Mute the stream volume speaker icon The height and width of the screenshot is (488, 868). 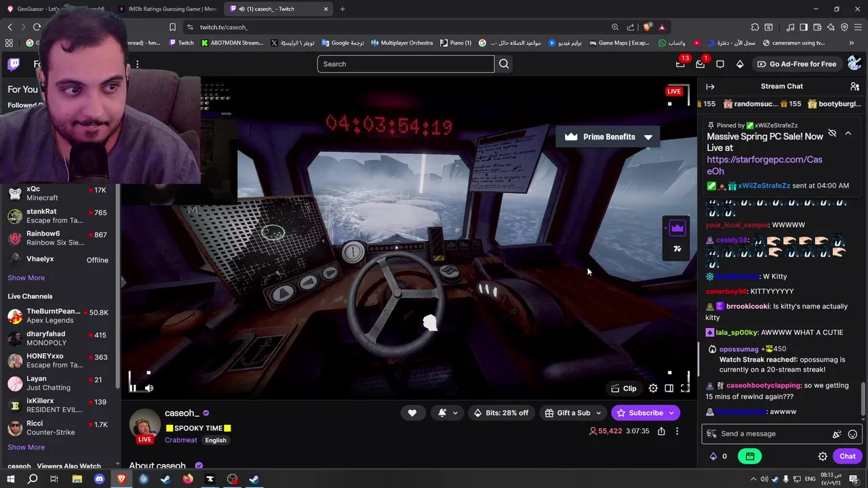(x=149, y=388)
